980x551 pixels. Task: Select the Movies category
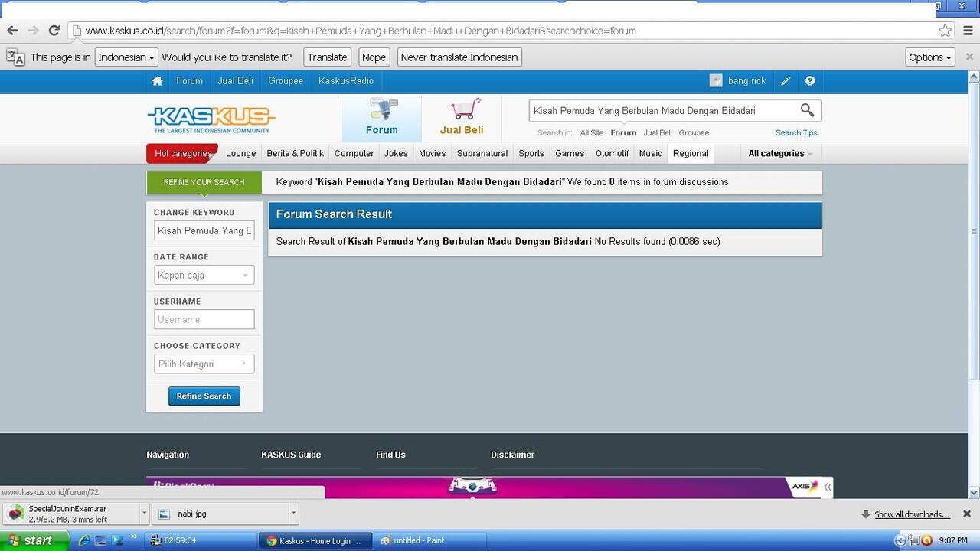pyautogui.click(x=432, y=153)
